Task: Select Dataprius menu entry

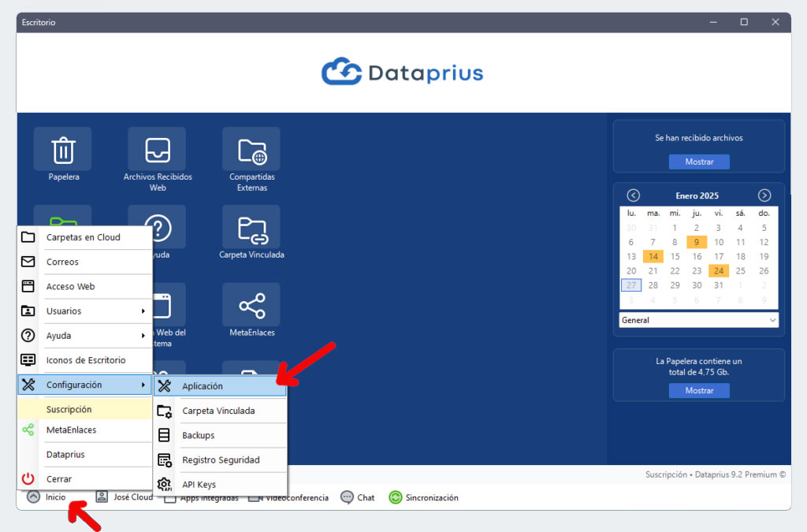Action: 85,454
